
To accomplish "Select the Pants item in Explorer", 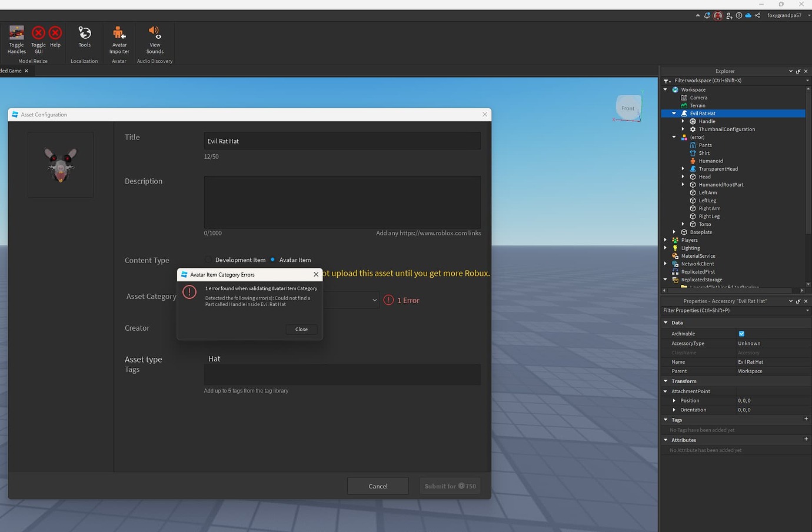I will pos(705,145).
